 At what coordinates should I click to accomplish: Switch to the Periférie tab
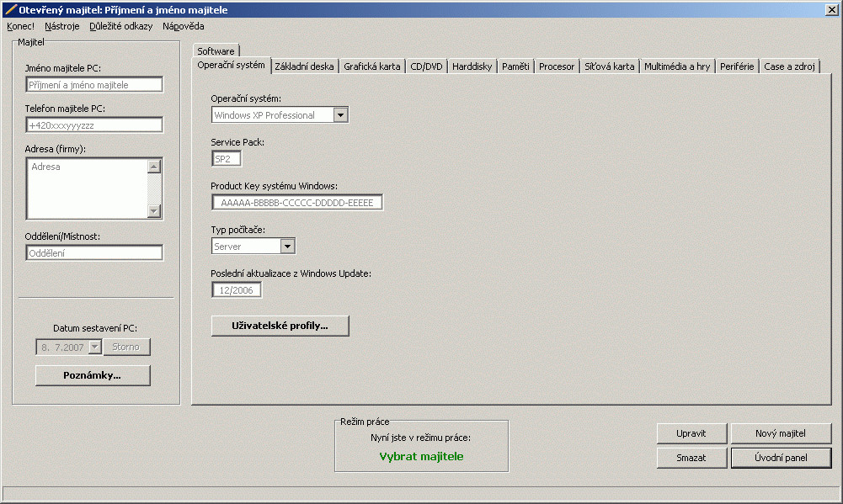coord(737,66)
